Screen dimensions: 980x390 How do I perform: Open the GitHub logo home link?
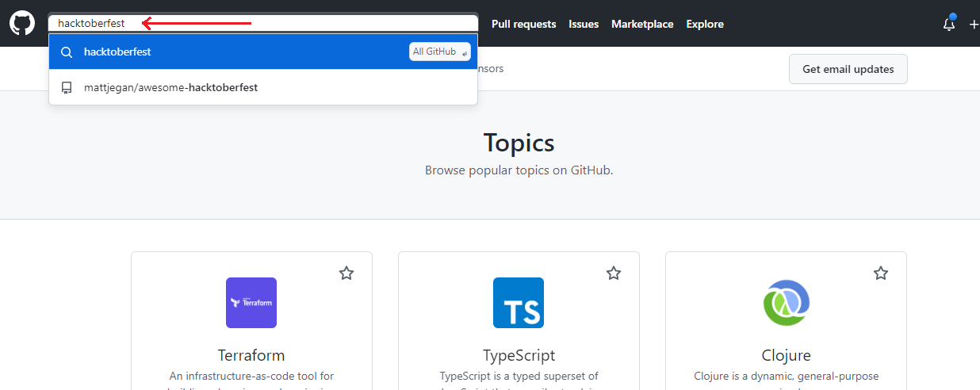[x=22, y=23]
